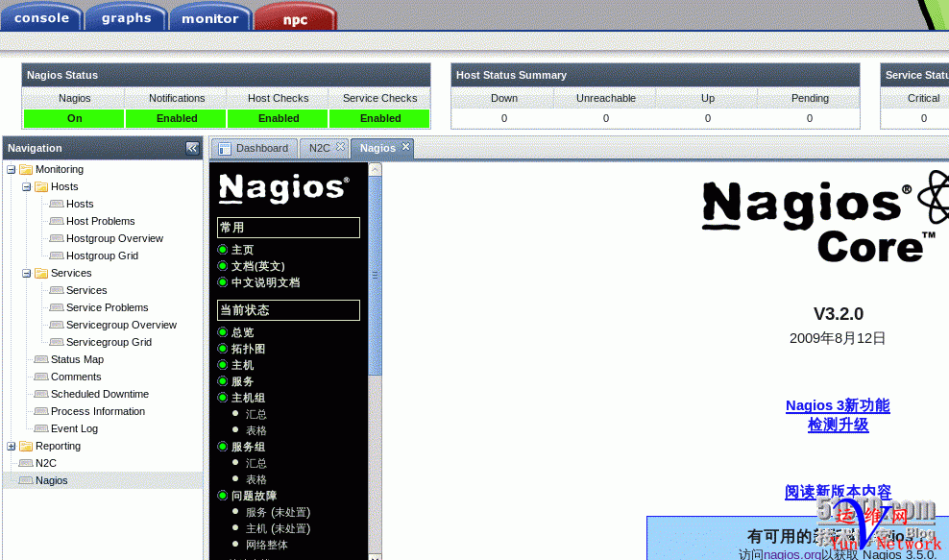Click the Hostgroup Overview item icon
Viewport: 949px width, 560px height.
(x=57, y=238)
